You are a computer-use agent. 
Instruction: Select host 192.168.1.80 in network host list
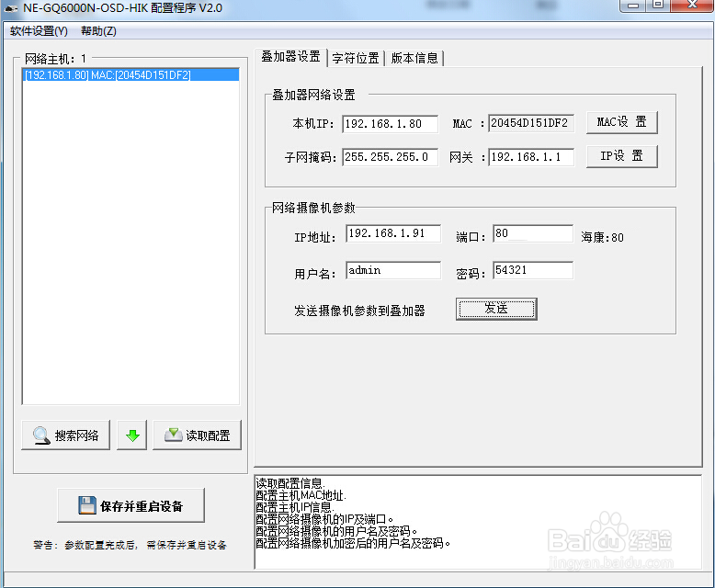click(x=131, y=74)
